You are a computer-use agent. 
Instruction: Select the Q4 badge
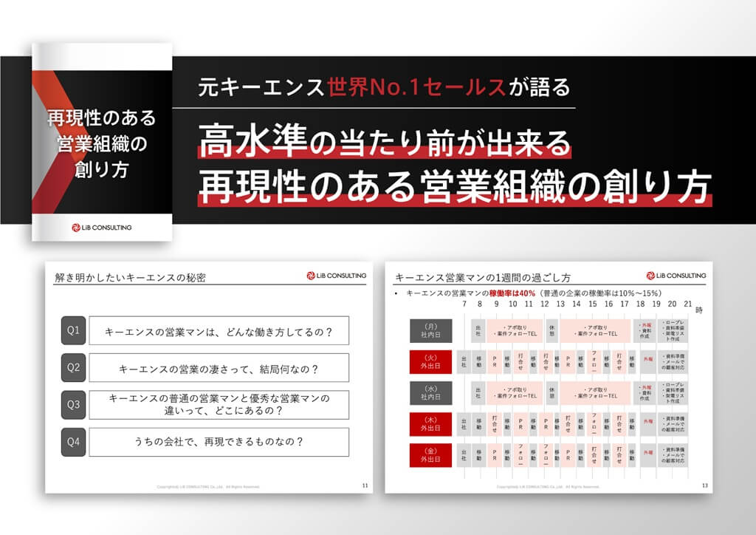point(73,442)
